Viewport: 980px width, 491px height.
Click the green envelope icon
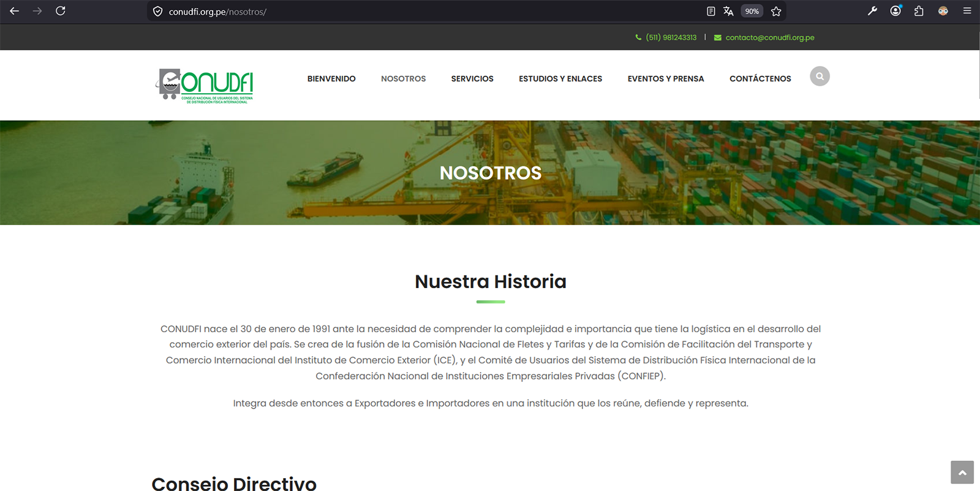click(x=718, y=37)
